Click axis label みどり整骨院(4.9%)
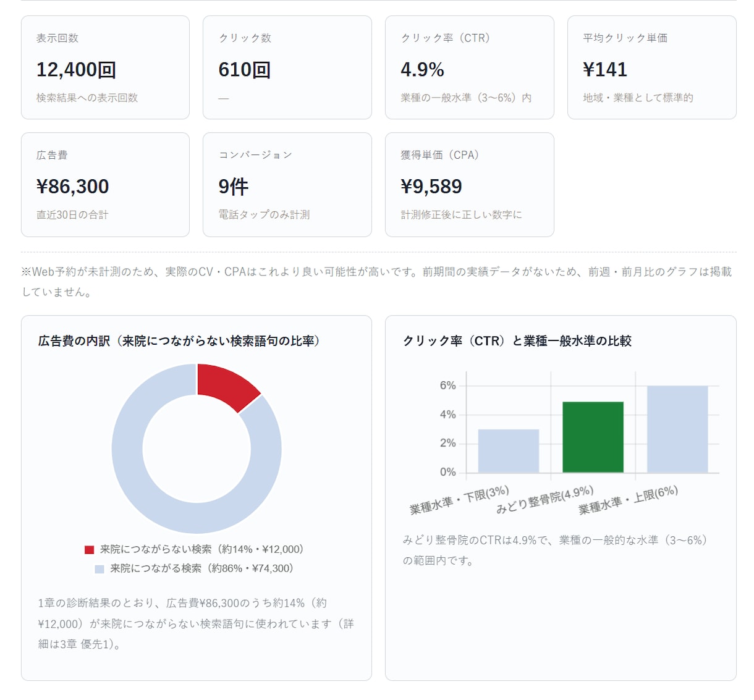 pos(545,500)
